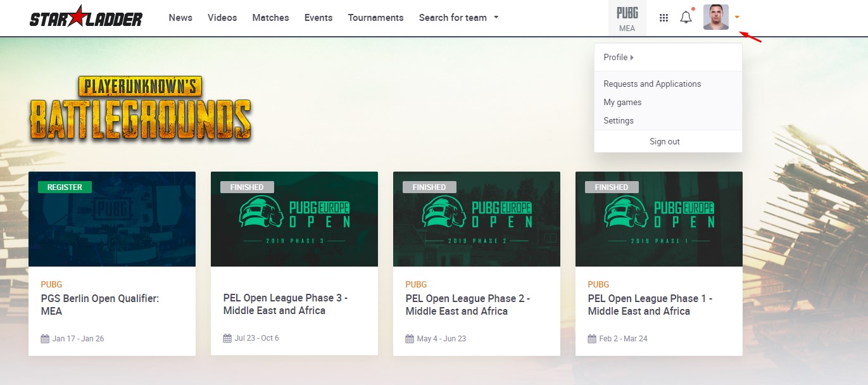
Task: Open the PGS Berlin Open Qualifier banner image
Action: [x=112, y=219]
